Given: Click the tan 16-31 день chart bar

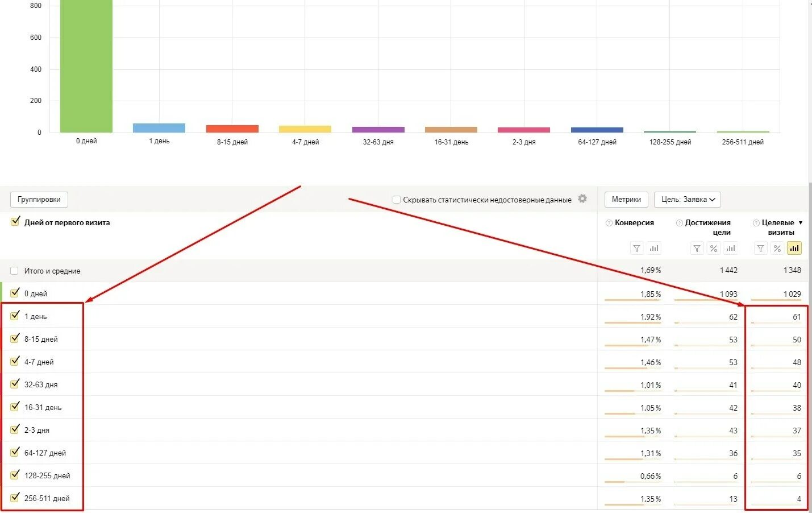Looking at the screenshot, I should click(451, 130).
